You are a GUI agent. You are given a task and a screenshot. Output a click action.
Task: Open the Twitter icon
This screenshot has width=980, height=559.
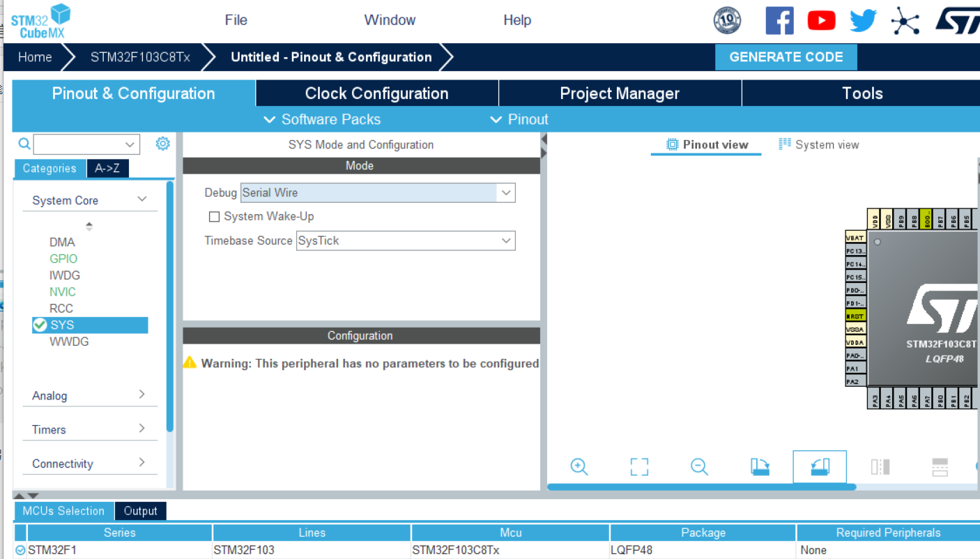(863, 20)
